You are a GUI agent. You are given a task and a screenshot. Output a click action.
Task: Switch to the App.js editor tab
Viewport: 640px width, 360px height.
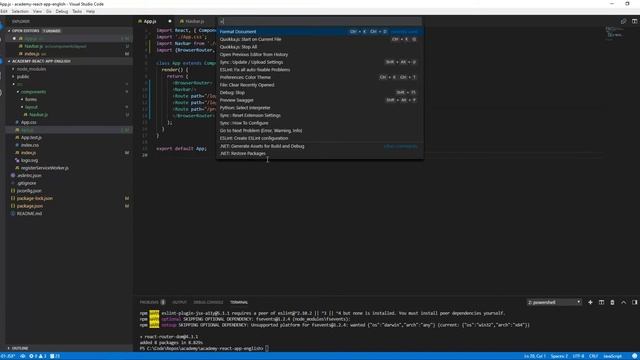pyautogui.click(x=155, y=21)
